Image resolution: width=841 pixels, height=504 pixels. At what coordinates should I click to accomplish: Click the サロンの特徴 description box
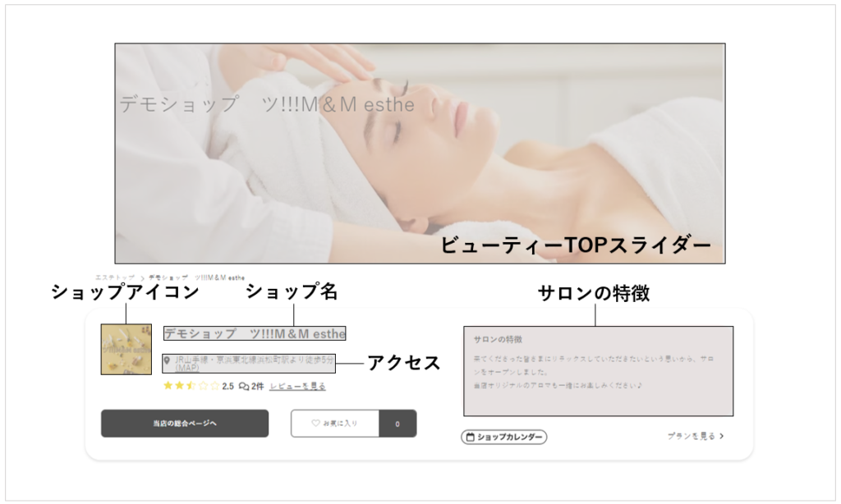[x=598, y=371]
